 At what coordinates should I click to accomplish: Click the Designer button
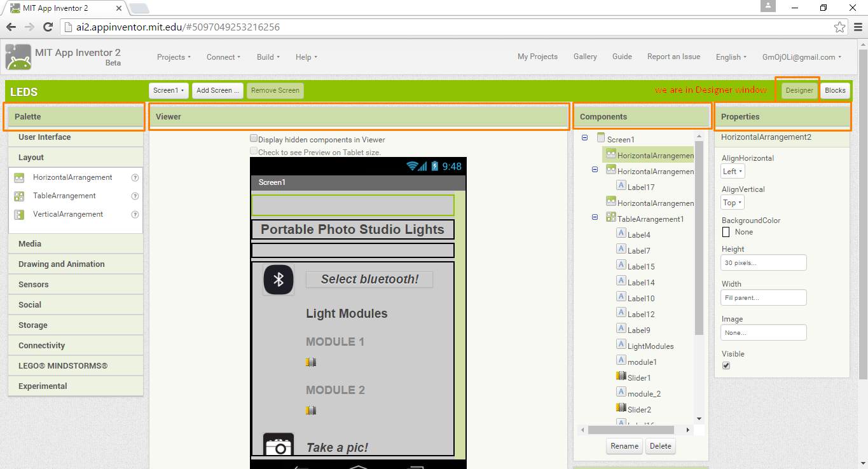click(x=799, y=90)
